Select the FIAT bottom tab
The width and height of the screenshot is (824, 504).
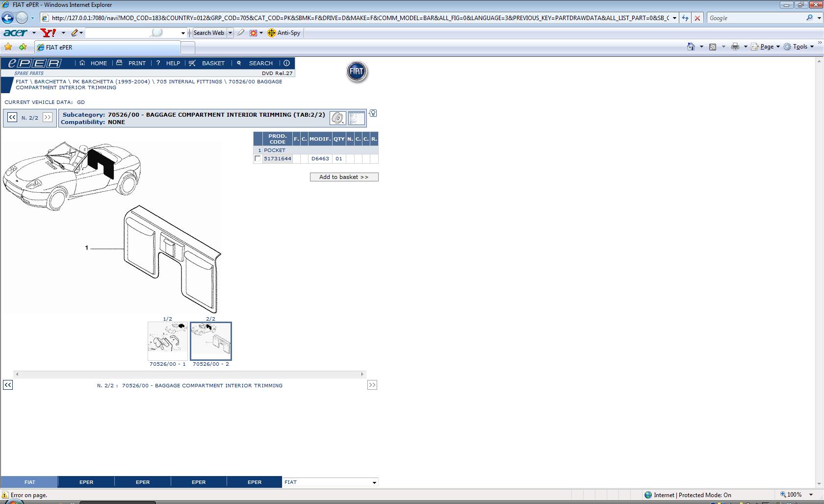point(29,482)
